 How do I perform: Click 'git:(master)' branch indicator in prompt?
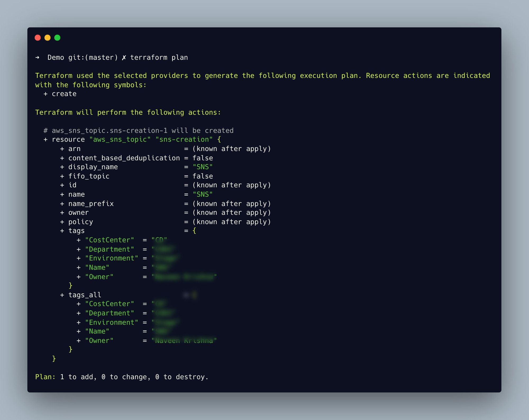pos(93,57)
